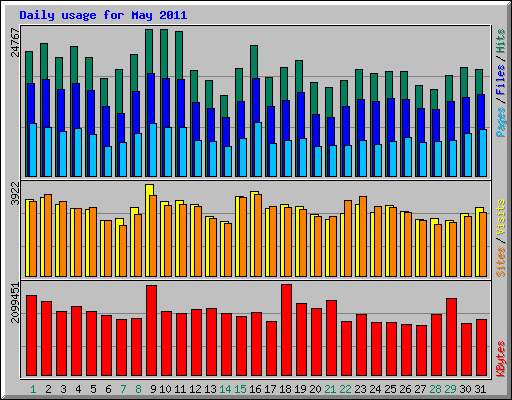Select green day 15 label

point(240,389)
